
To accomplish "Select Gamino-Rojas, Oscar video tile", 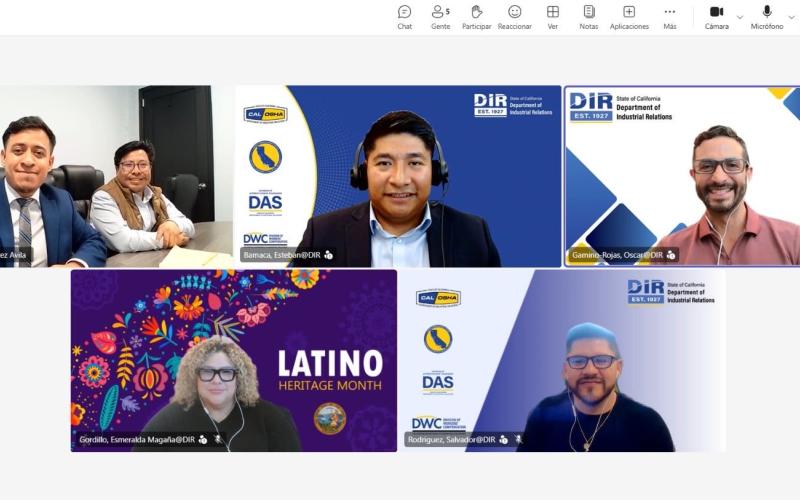I will coord(682,176).
